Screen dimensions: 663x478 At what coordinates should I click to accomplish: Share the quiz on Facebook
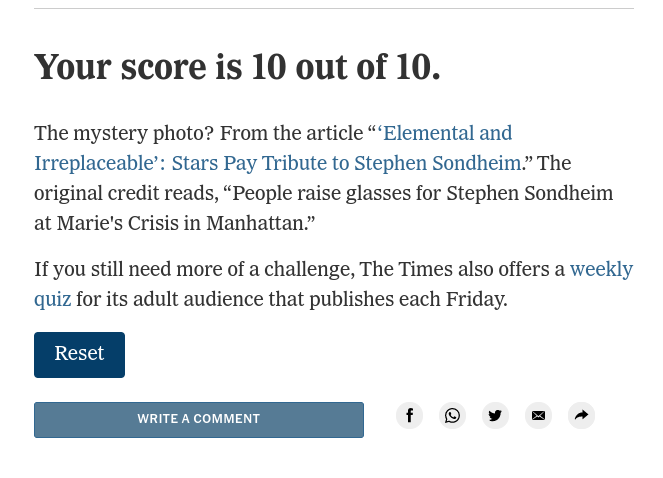(x=409, y=416)
